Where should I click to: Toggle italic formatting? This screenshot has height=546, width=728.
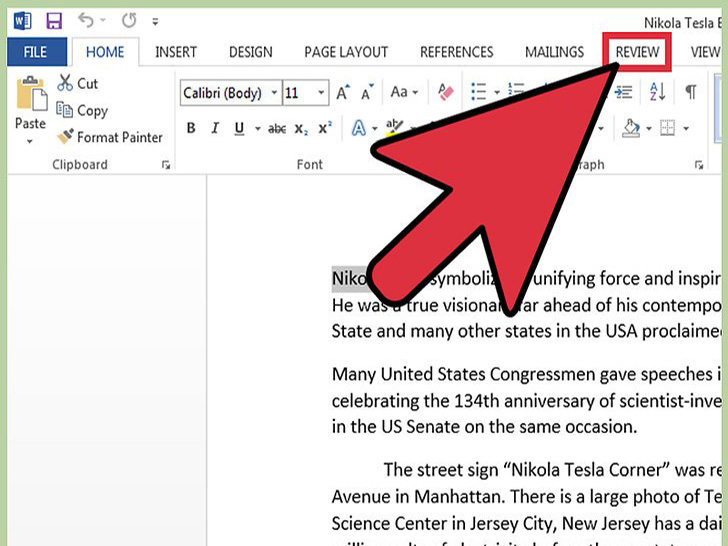point(215,128)
